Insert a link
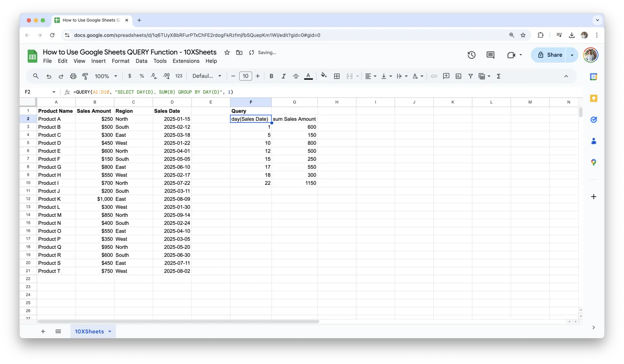624x364 pixels. 434,76
